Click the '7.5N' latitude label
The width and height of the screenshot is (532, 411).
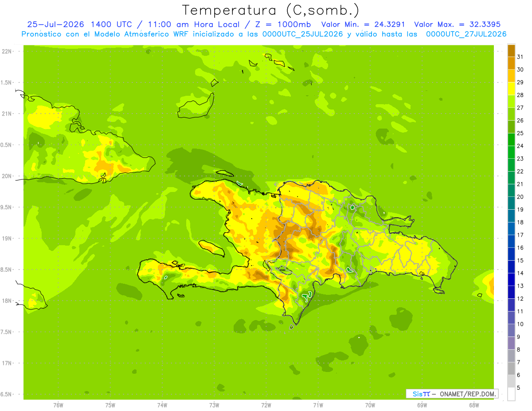pos(7,332)
